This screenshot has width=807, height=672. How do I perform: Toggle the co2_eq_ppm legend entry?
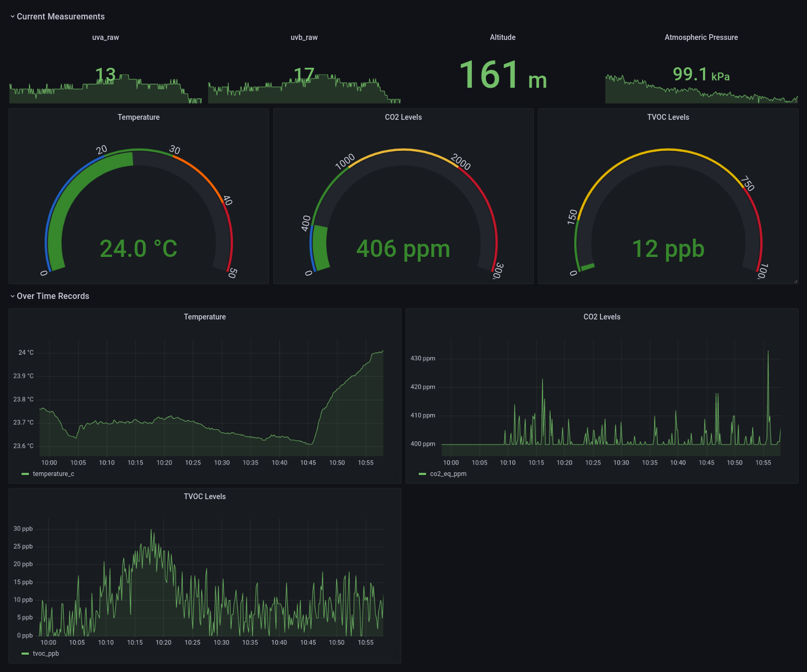click(x=449, y=473)
